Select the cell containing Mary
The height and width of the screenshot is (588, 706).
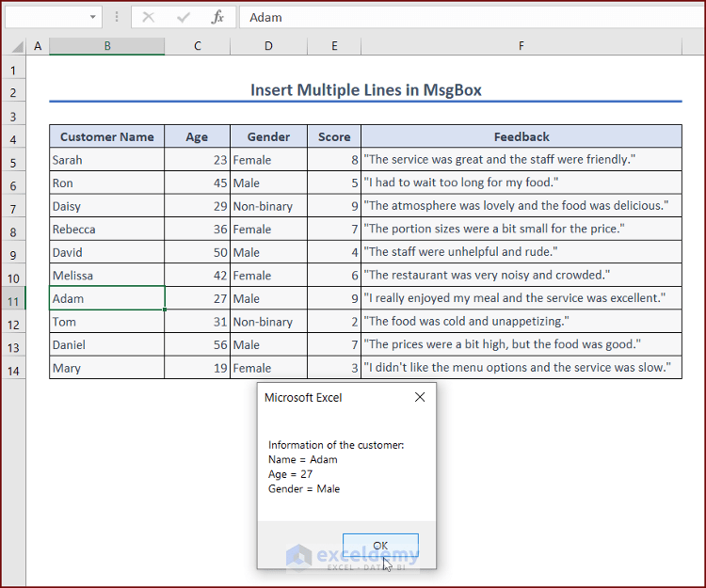click(107, 368)
